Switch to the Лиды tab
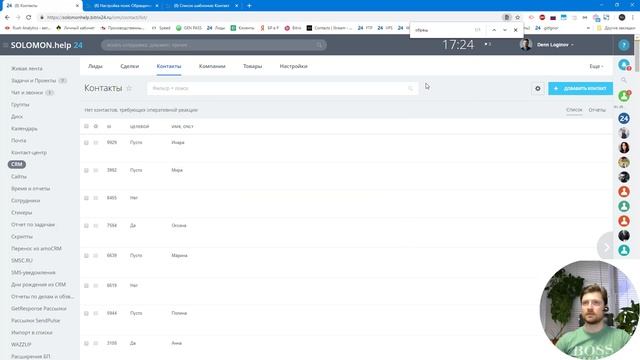 click(95, 66)
